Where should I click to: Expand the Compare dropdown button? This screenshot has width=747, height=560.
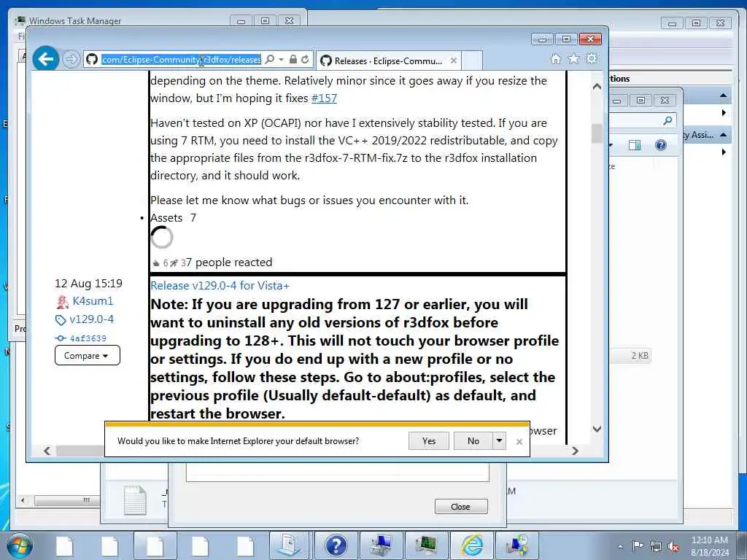(x=88, y=356)
